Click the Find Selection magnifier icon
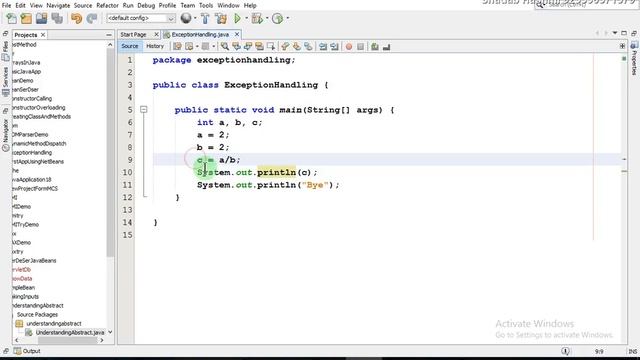 pyautogui.click(x=225, y=47)
